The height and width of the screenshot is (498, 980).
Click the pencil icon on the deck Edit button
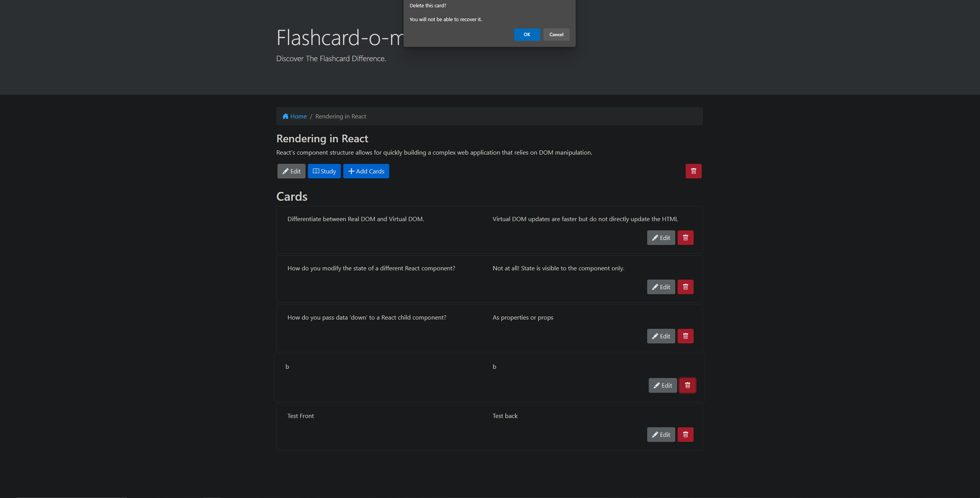point(286,171)
